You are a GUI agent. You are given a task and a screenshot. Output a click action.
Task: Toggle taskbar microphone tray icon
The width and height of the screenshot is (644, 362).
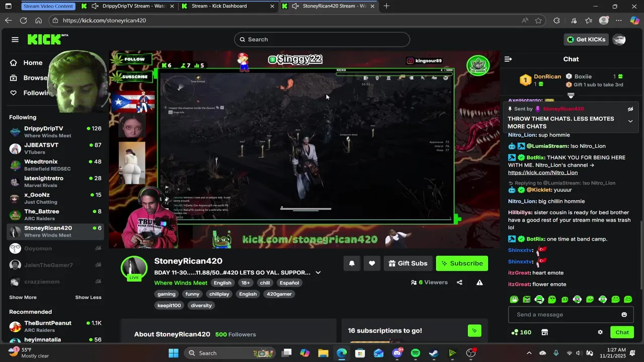556,353
